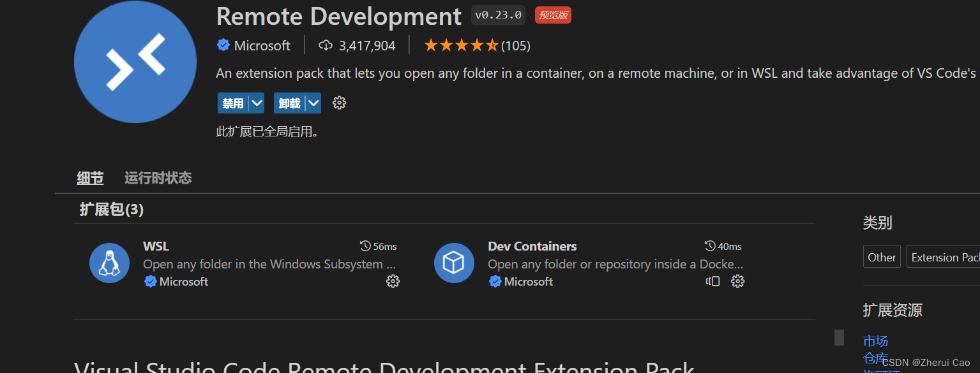
Task: Click the 类别 heading
Action: [x=877, y=223]
